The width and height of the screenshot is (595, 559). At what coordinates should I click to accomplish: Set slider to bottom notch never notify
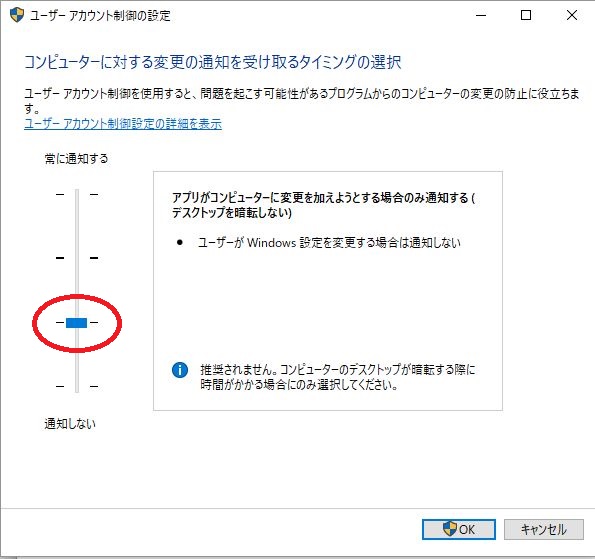(77, 386)
